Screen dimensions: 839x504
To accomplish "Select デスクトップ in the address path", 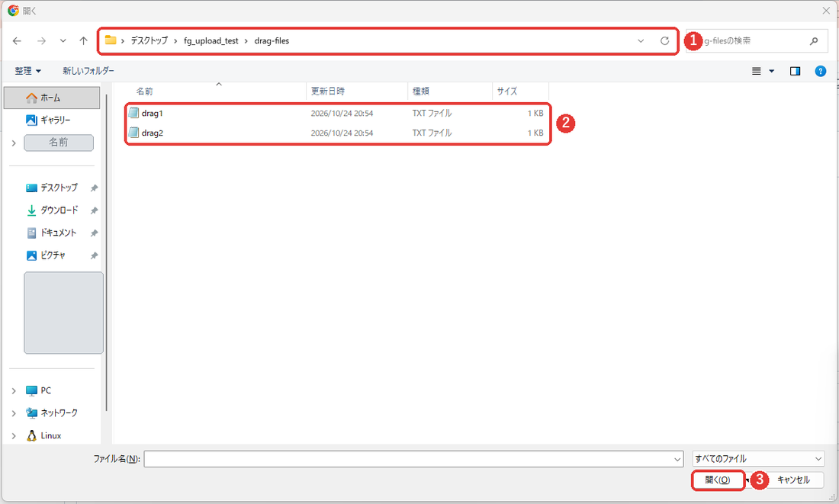I will pos(149,40).
